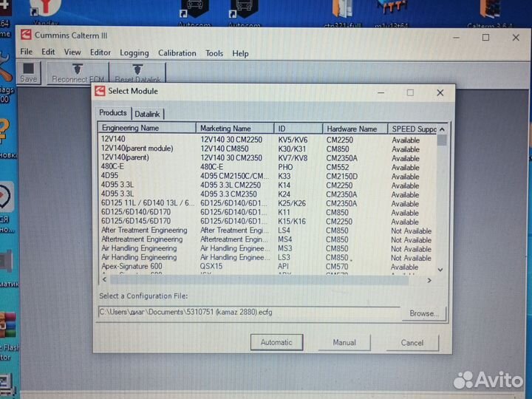The image size is (532, 399).
Task: Open the Editor menu
Action: [x=100, y=52]
